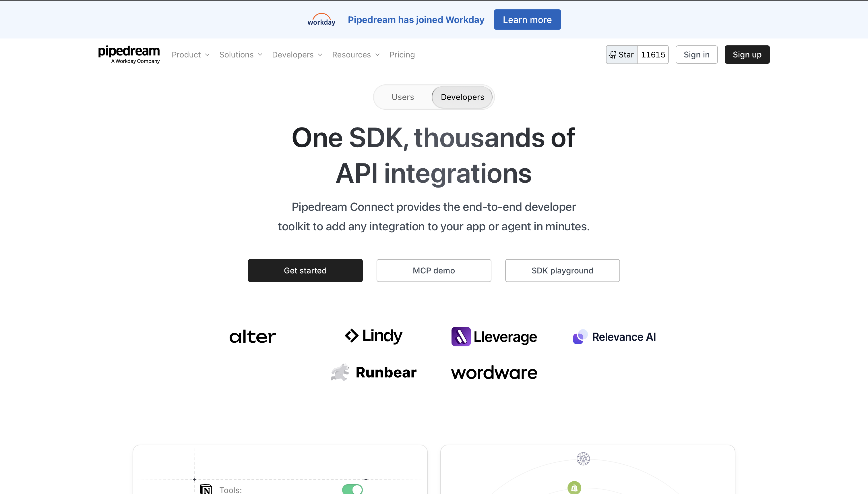This screenshot has width=868, height=494.
Task: Open the wordware logo
Action: click(x=494, y=373)
